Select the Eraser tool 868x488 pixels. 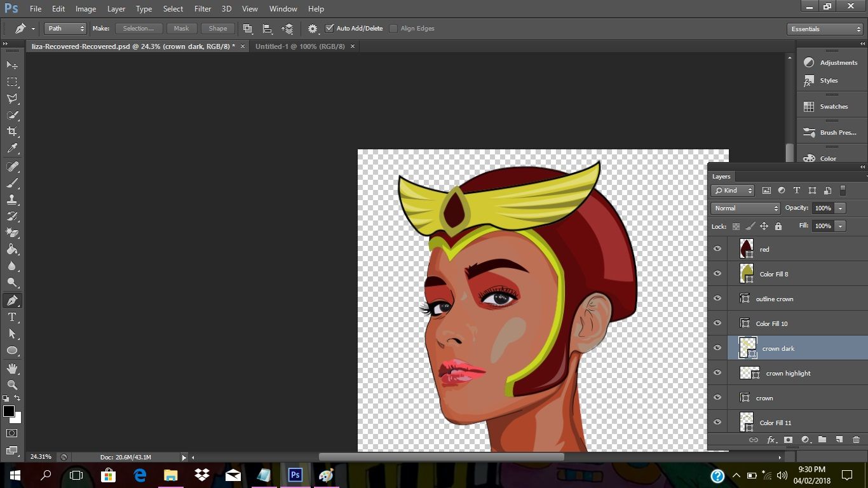click(x=12, y=233)
